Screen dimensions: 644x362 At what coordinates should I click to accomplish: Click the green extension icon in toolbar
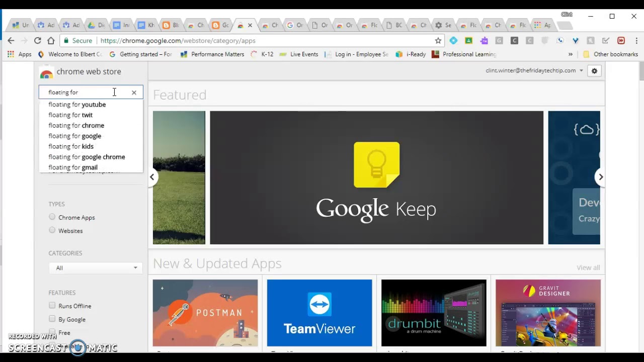point(468,41)
